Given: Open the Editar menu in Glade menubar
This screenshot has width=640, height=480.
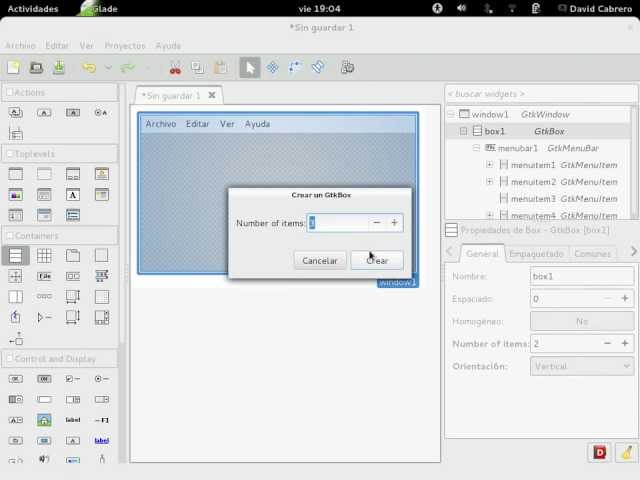Looking at the screenshot, I should pos(57,46).
